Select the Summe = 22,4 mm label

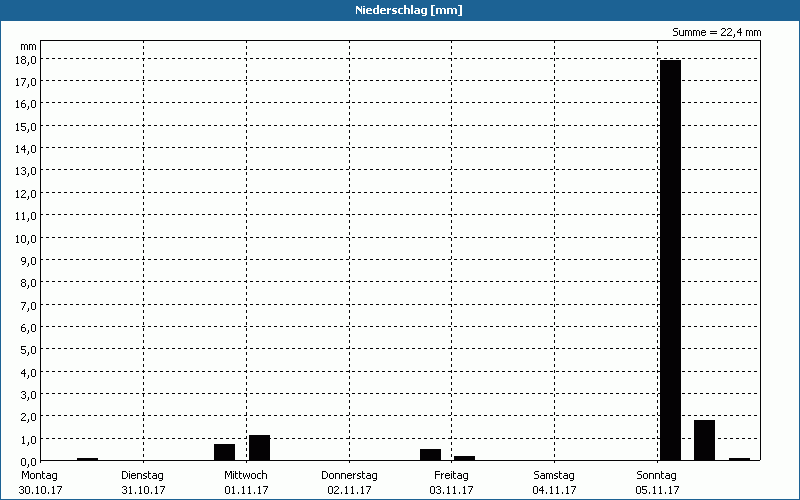tap(716, 32)
